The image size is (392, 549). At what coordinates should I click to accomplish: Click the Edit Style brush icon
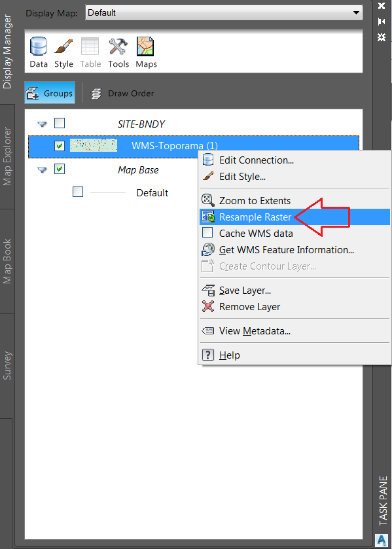pos(208,176)
